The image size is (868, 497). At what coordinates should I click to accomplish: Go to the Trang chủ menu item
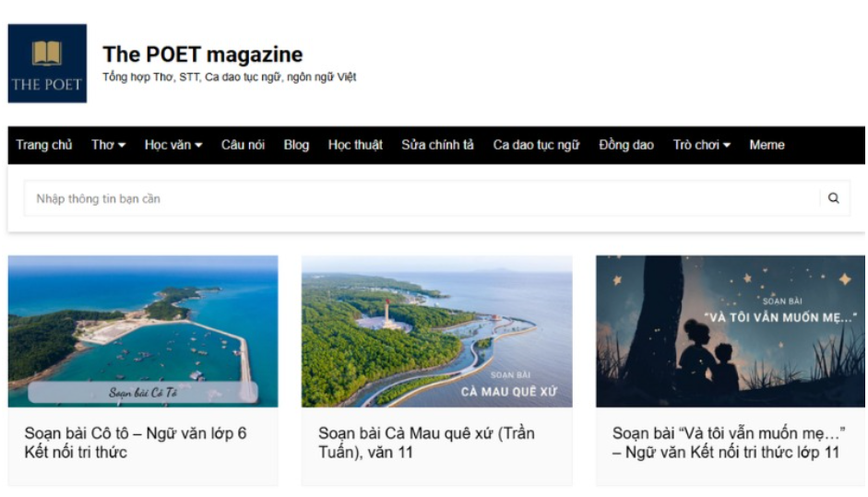click(44, 145)
